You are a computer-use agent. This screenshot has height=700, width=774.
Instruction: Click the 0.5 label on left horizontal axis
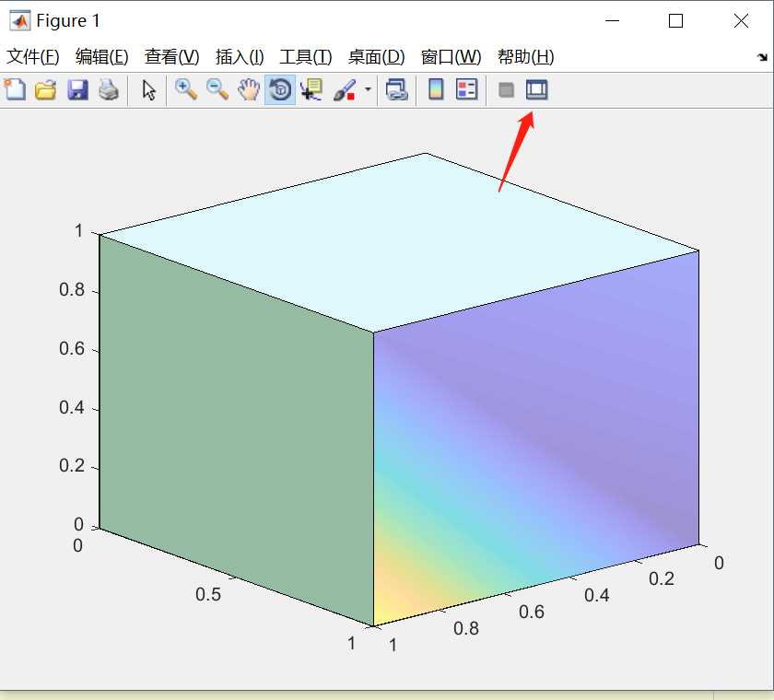[208, 594]
